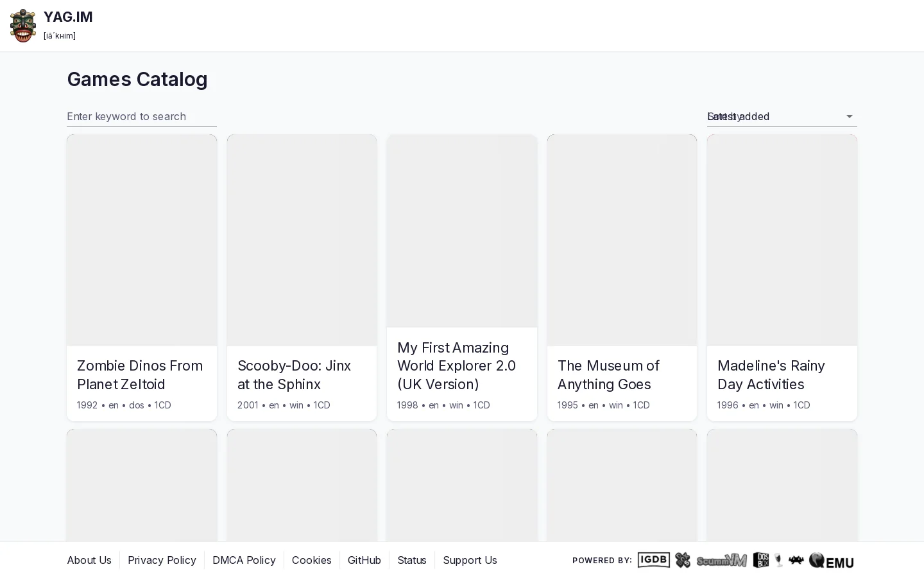Open the Privacy Policy link
Viewport: 924px width, 578px height.
pyautogui.click(x=162, y=560)
